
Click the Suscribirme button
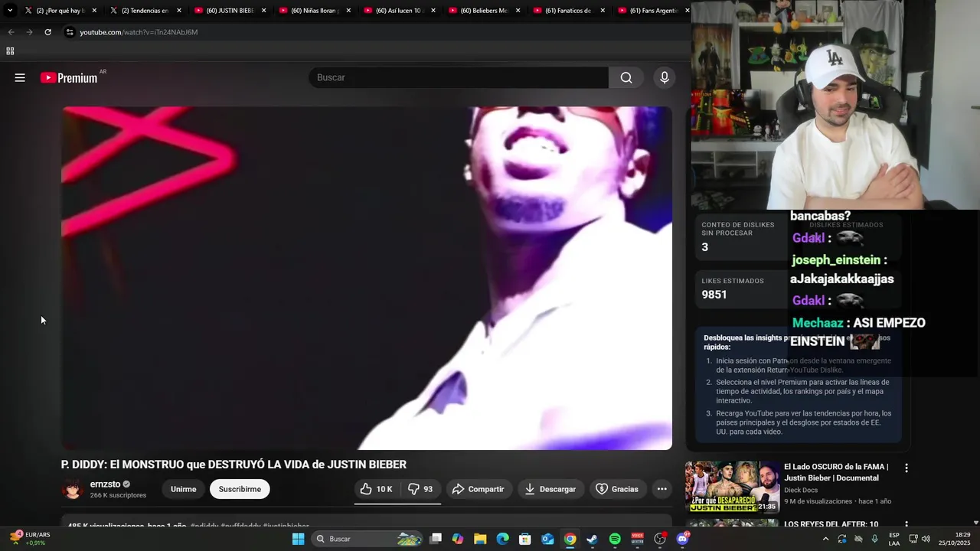pyautogui.click(x=240, y=489)
